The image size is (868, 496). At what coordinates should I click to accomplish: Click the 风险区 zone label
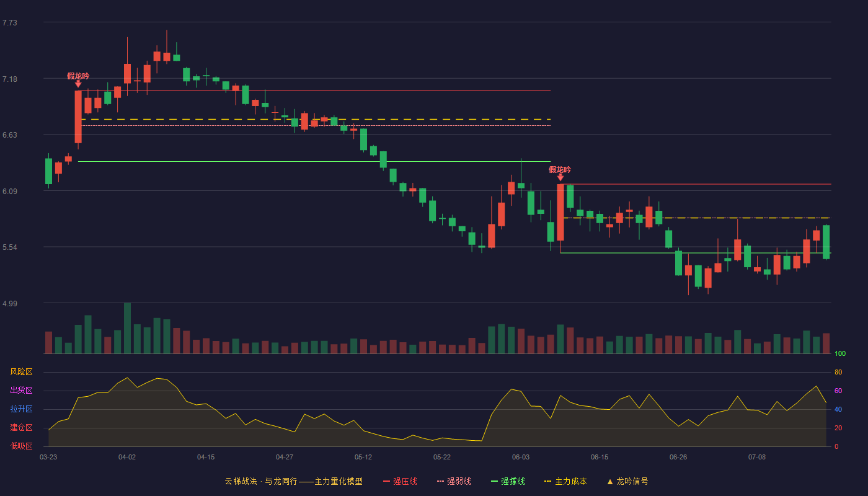coord(21,372)
